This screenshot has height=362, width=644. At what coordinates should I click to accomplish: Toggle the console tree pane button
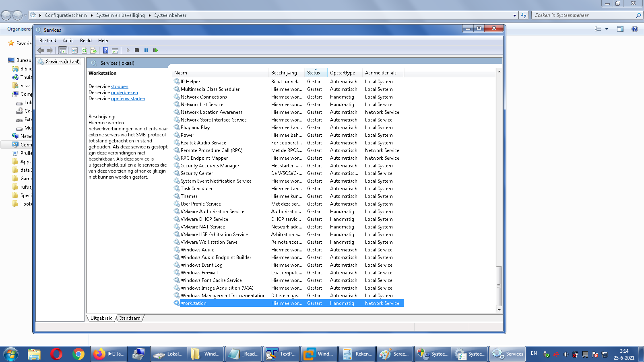click(x=62, y=50)
